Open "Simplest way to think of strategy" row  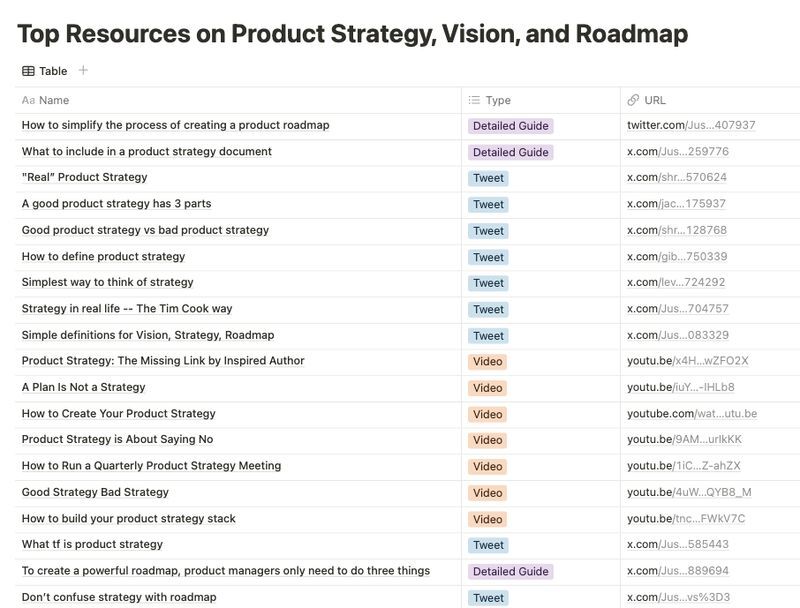point(107,282)
